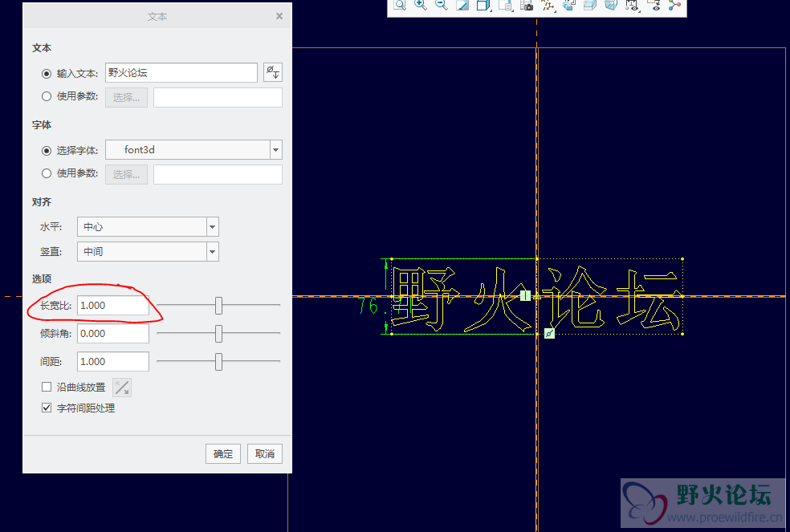This screenshot has width=790, height=532.
Task: Click the 间距 slider handle
Action: tap(218, 361)
